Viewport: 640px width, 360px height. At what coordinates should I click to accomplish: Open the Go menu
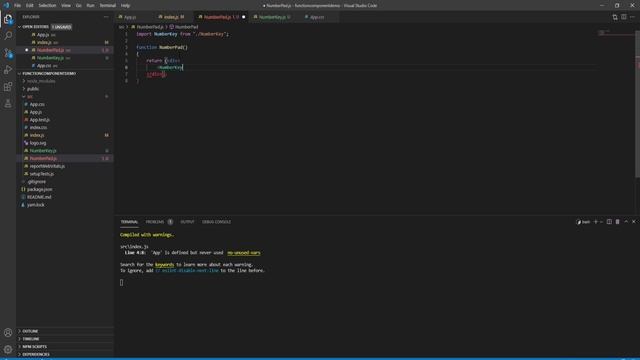78,6
